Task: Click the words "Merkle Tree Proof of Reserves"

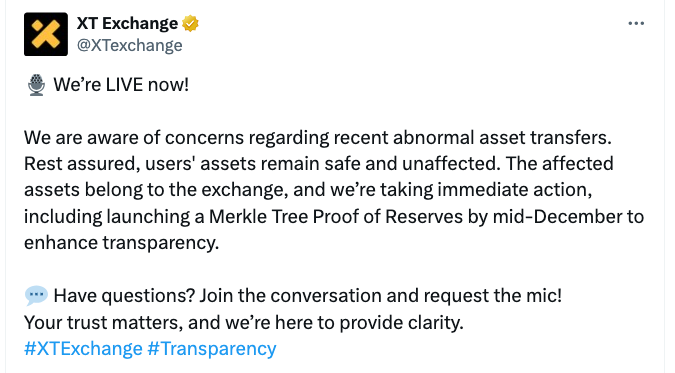Action: point(336,217)
